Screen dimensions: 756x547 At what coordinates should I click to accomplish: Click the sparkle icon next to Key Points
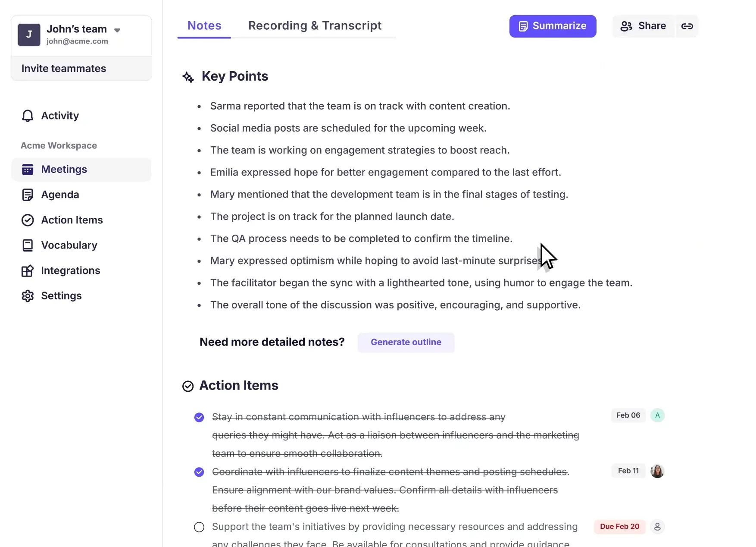(x=188, y=77)
